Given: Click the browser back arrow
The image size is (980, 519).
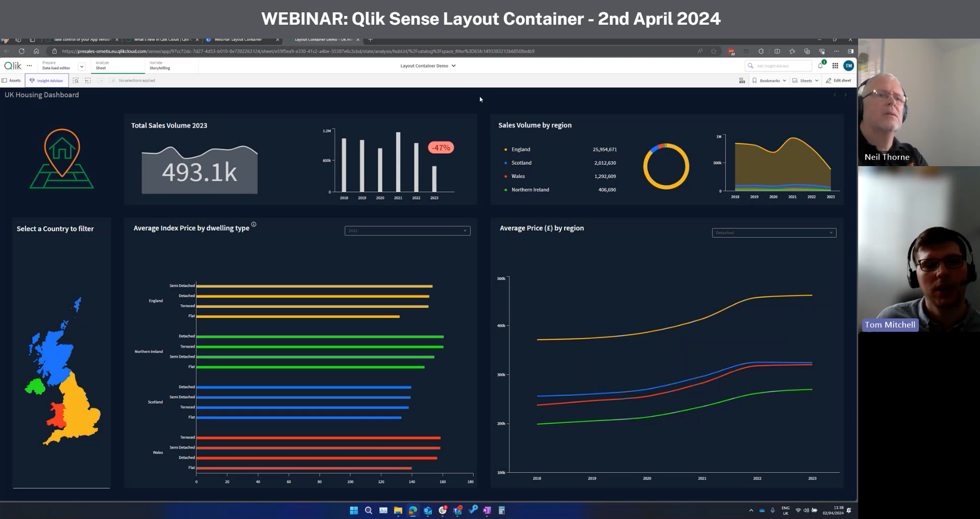Looking at the screenshot, I should [7, 51].
